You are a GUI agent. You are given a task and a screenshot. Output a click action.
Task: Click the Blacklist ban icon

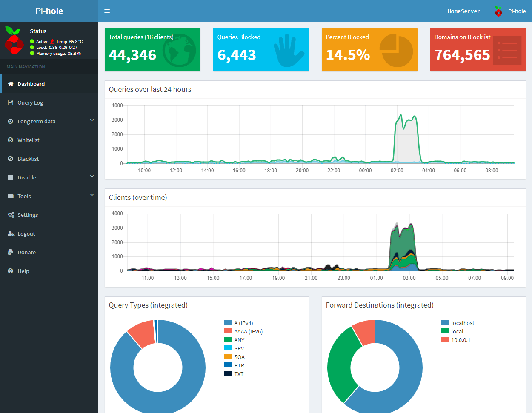11,159
